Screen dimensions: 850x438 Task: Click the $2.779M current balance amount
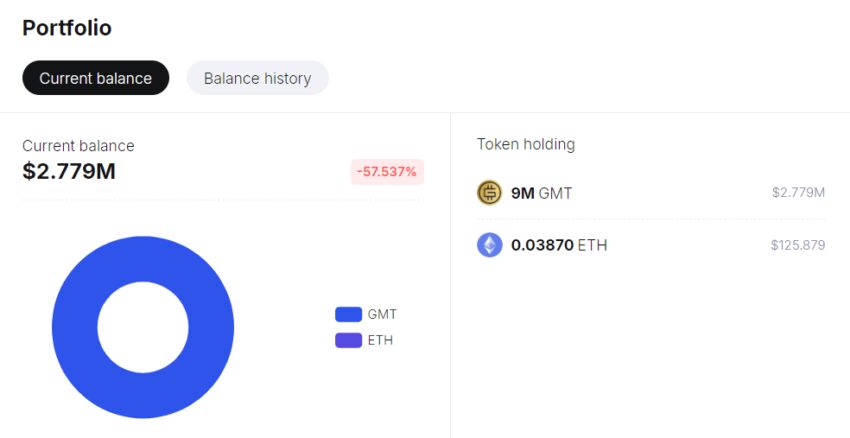point(69,171)
